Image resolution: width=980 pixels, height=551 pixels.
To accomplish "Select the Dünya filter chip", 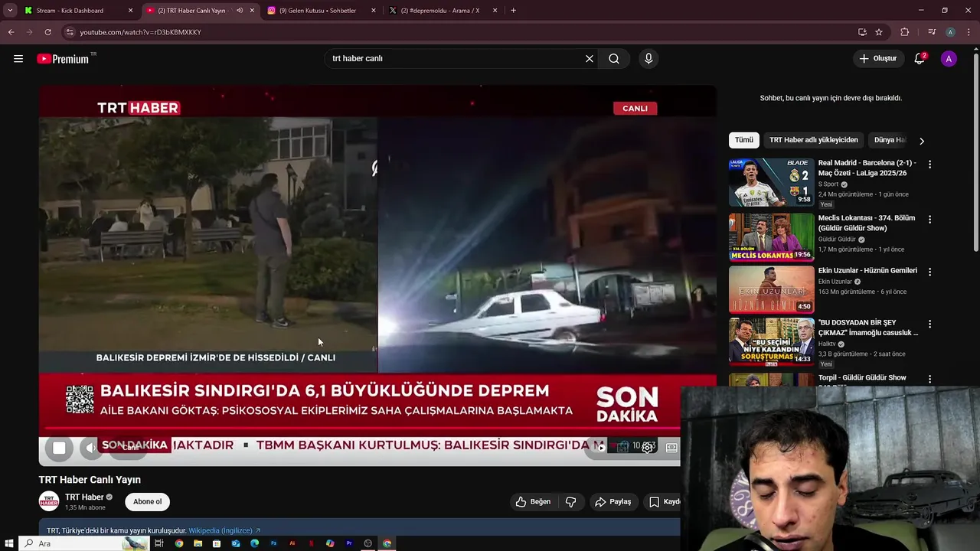I will pos(889,140).
